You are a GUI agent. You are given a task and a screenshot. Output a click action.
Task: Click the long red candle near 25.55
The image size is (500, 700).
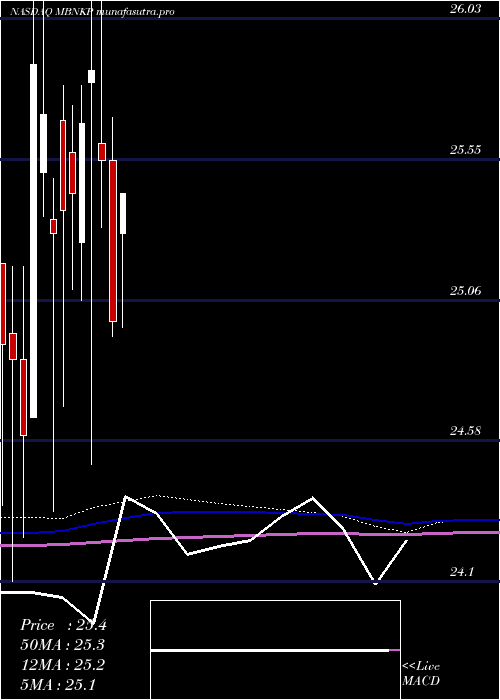[113, 241]
